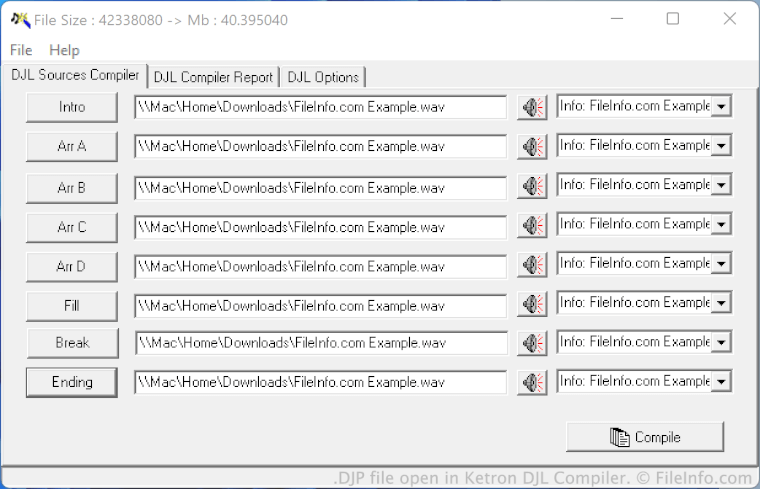
Task: Click the Arr D file path field
Action: [320, 267]
